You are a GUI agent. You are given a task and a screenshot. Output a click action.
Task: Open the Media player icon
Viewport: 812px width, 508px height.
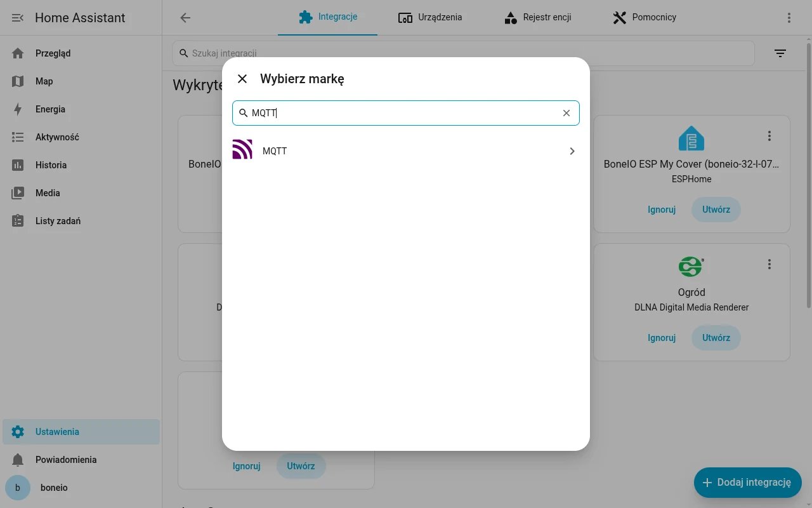(18, 193)
